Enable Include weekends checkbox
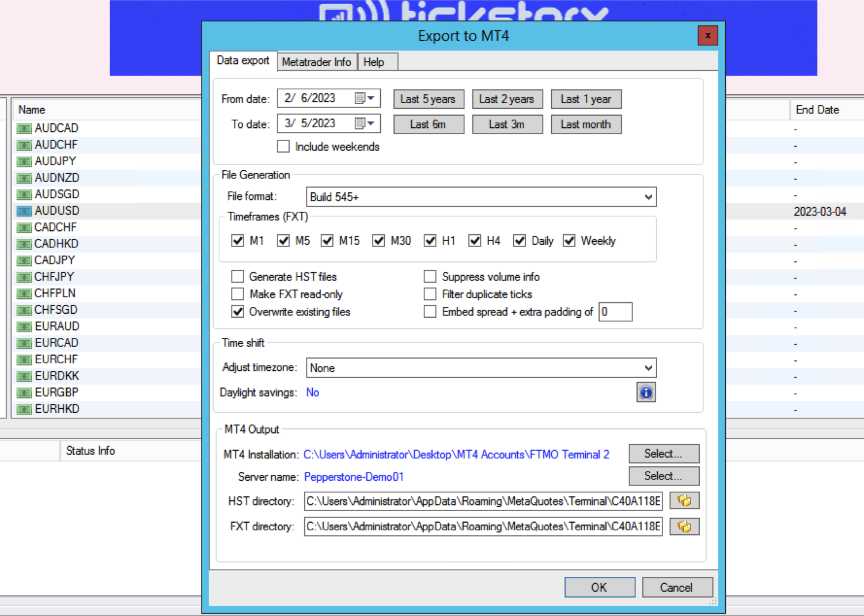Viewport: 864px width, 616px height. tap(283, 146)
